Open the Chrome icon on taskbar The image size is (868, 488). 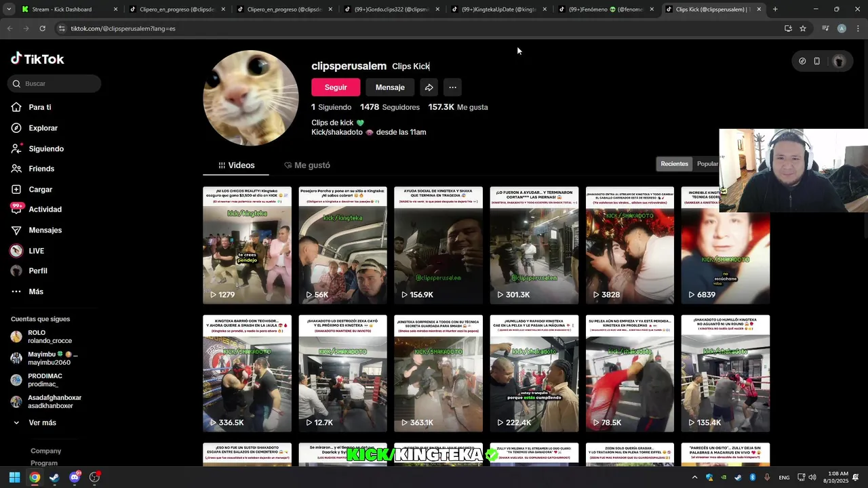[35, 477]
